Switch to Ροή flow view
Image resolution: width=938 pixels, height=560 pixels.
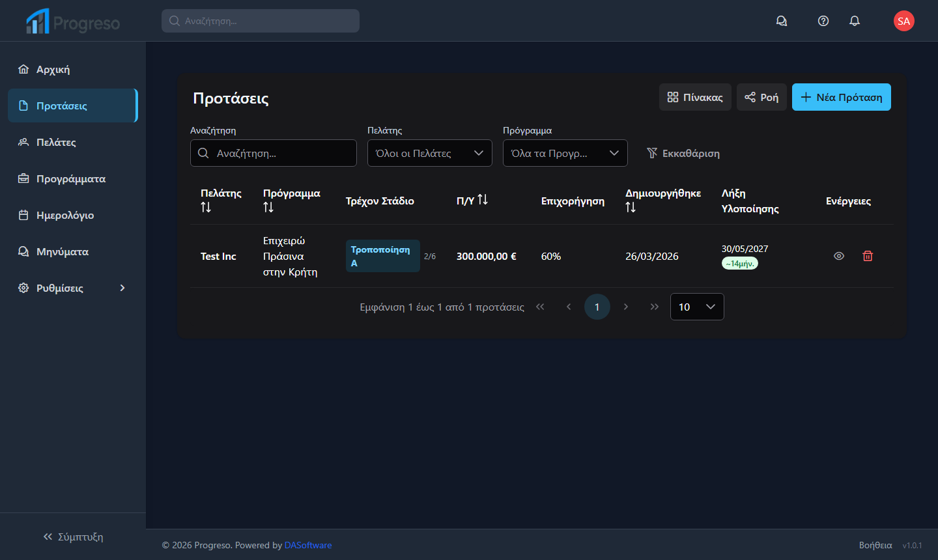761,97
